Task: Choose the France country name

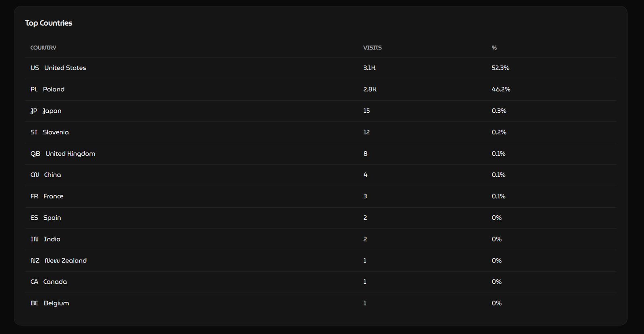Action: pos(53,196)
